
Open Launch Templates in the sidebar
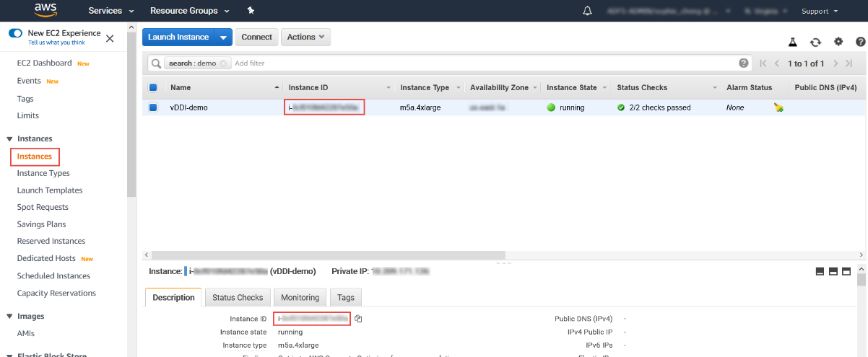pyautogui.click(x=50, y=190)
